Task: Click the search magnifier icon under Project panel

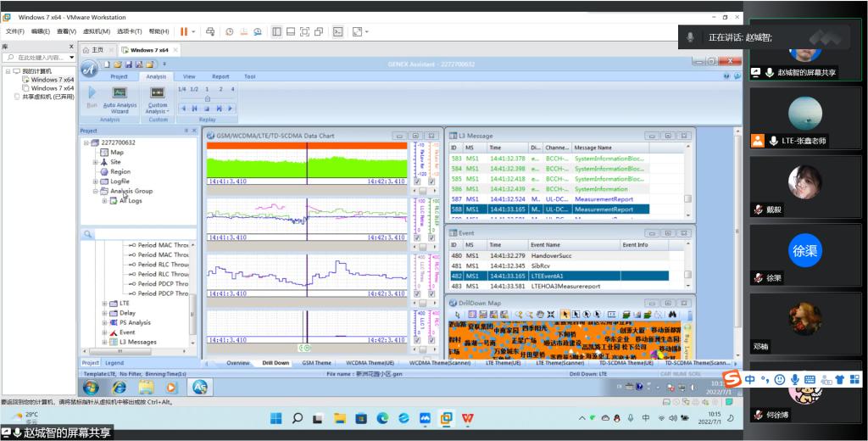Action: 87,234
